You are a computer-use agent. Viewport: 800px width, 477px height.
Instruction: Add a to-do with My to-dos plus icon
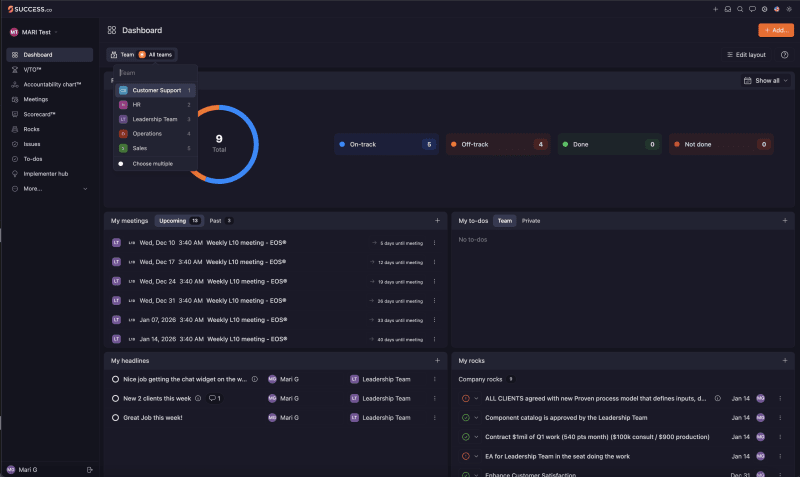[785, 220]
